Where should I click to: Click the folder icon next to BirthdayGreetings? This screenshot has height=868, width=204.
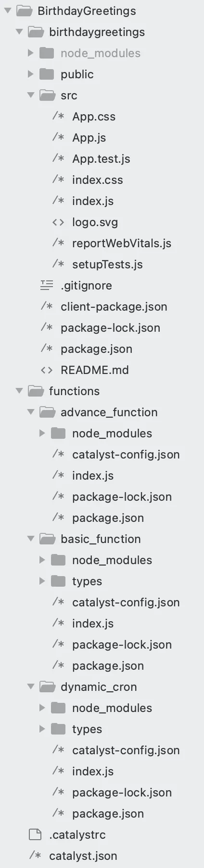[x=24, y=11]
